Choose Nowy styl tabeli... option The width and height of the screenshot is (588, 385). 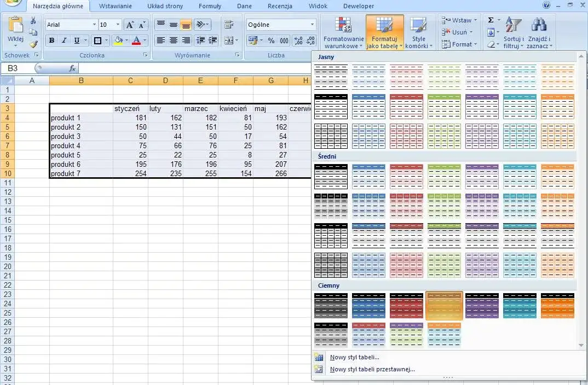point(354,357)
